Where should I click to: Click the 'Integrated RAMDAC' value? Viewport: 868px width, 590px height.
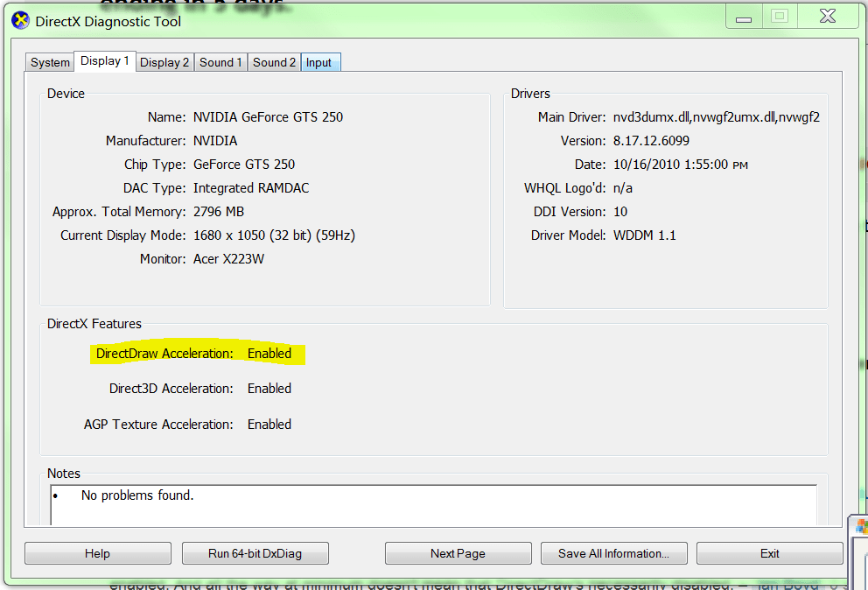251,188
